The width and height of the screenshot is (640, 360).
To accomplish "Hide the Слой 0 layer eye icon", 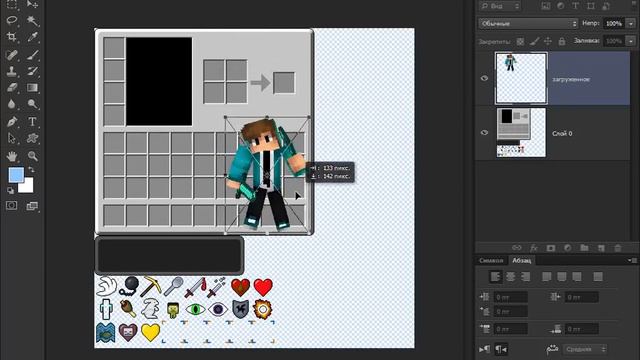I will (484, 133).
